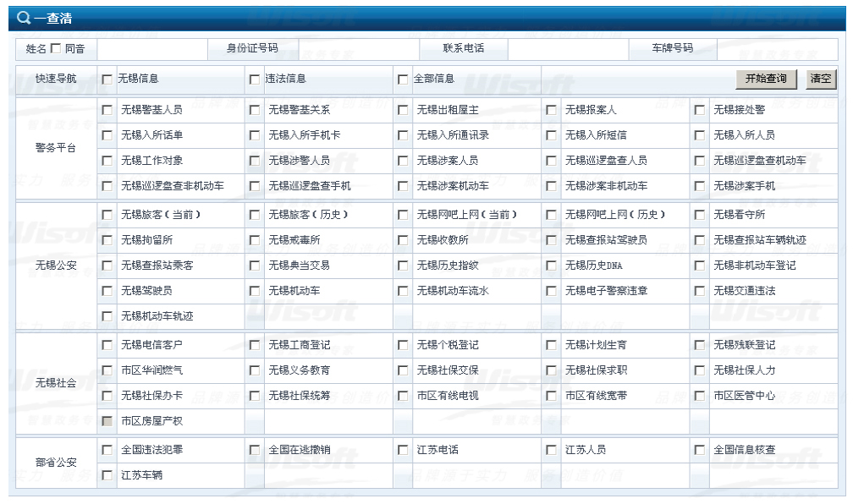The height and width of the screenshot is (504, 853).
Task: Check the 无锡出租屋主 option
Action: 403,109
